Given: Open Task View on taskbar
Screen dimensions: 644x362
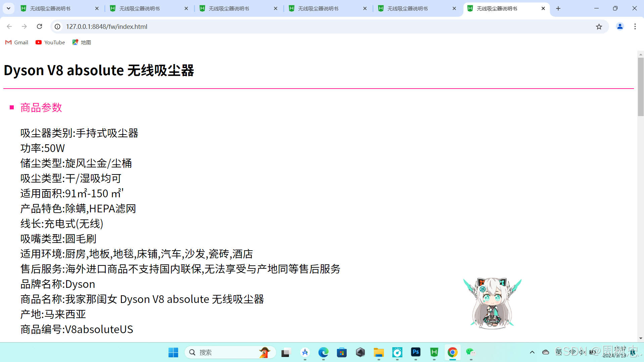Looking at the screenshot, I should coord(286,352).
